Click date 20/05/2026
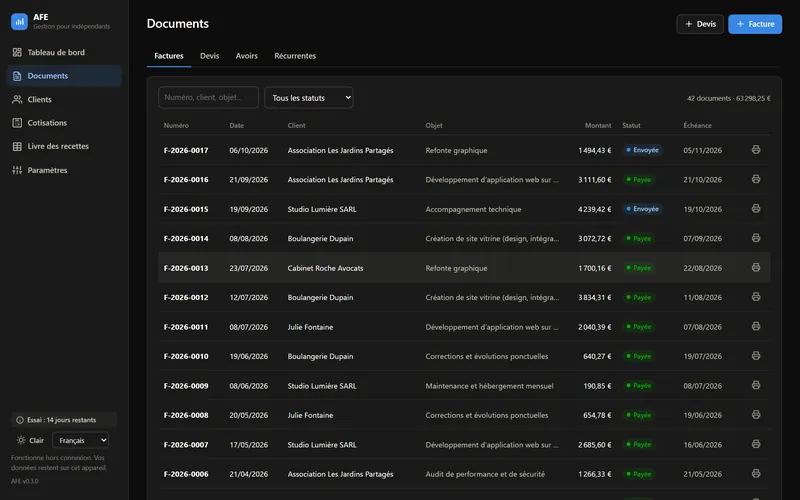800x500 pixels. [x=248, y=415]
